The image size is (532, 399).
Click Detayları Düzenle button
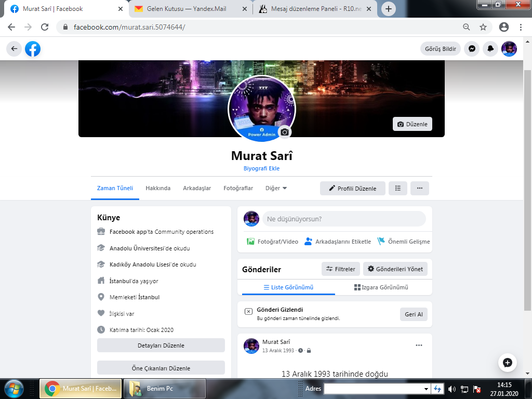(x=161, y=345)
